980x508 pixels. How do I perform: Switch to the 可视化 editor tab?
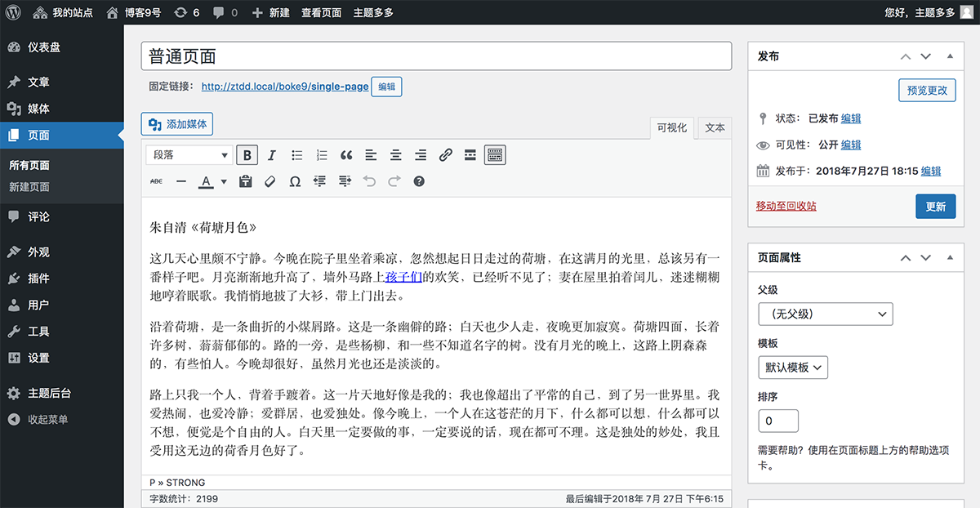coord(672,127)
